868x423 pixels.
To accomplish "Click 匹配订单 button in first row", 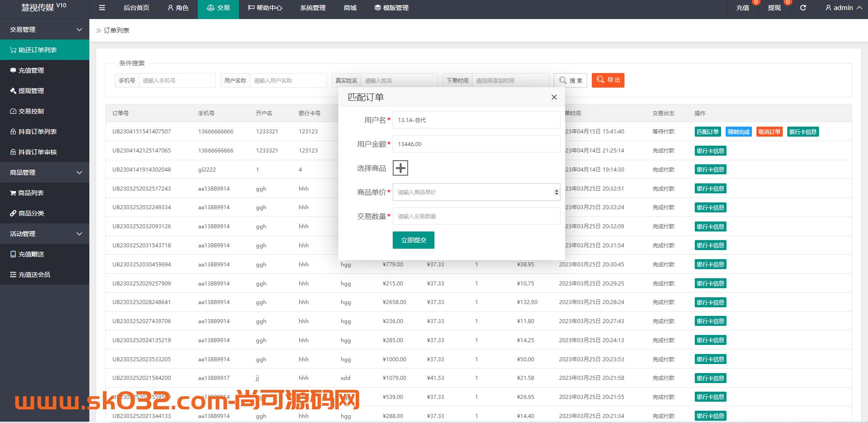I will coord(708,132).
